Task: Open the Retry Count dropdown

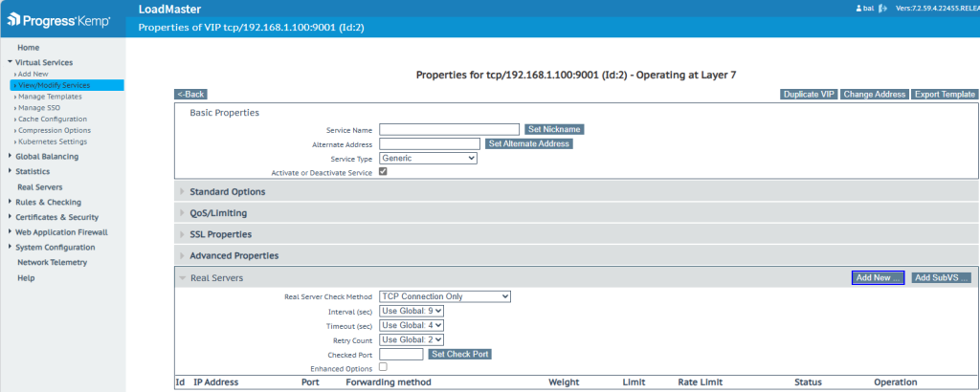Action: click(x=412, y=339)
